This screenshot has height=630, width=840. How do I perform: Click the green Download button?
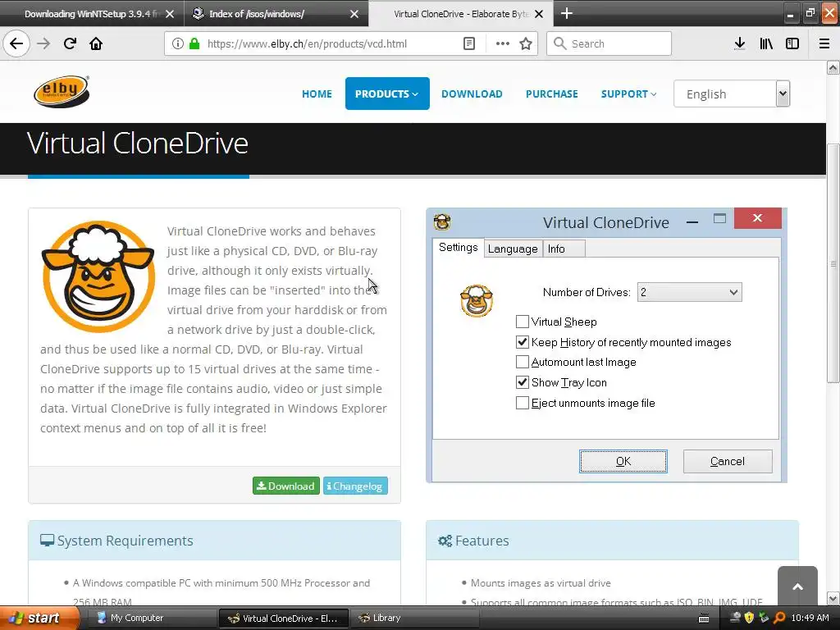click(286, 486)
